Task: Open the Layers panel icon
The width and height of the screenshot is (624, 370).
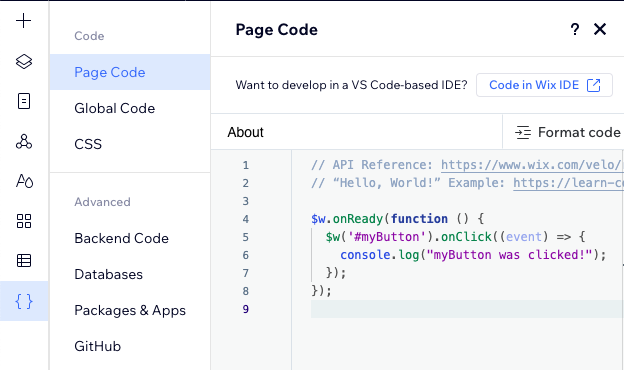Action: click(x=23, y=61)
